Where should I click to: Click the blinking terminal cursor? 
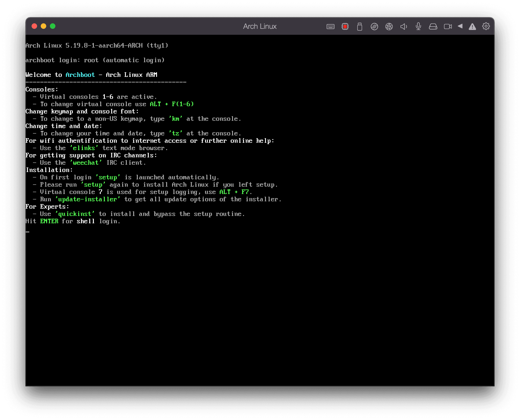[x=28, y=232]
